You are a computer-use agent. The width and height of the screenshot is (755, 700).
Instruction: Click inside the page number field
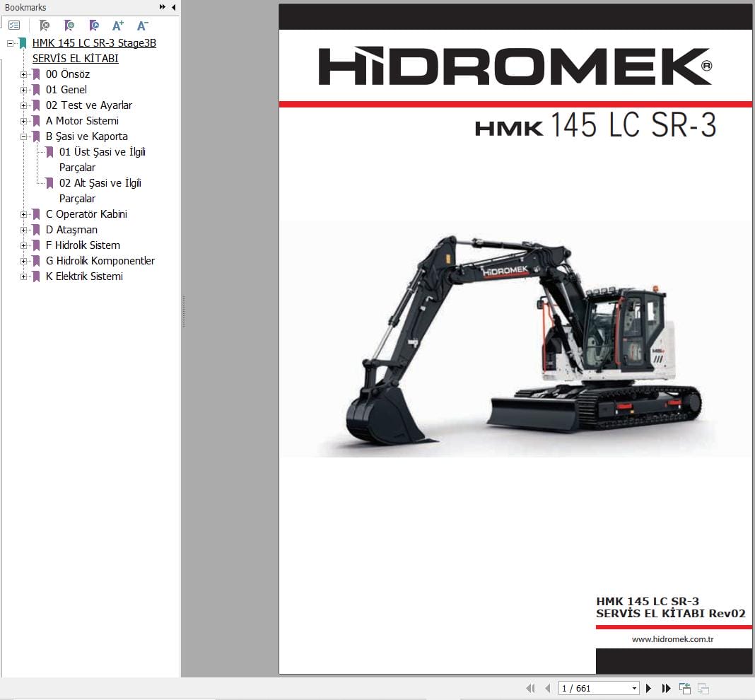[587, 688]
